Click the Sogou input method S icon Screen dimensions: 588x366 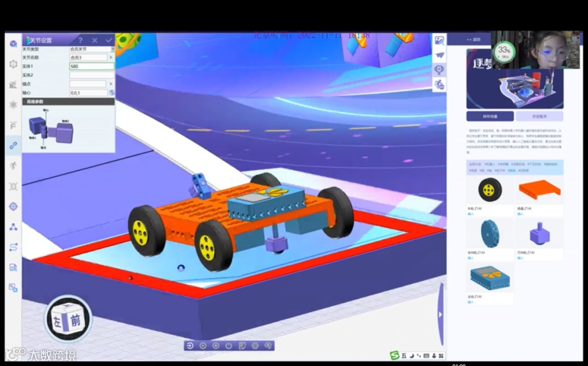tap(394, 355)
